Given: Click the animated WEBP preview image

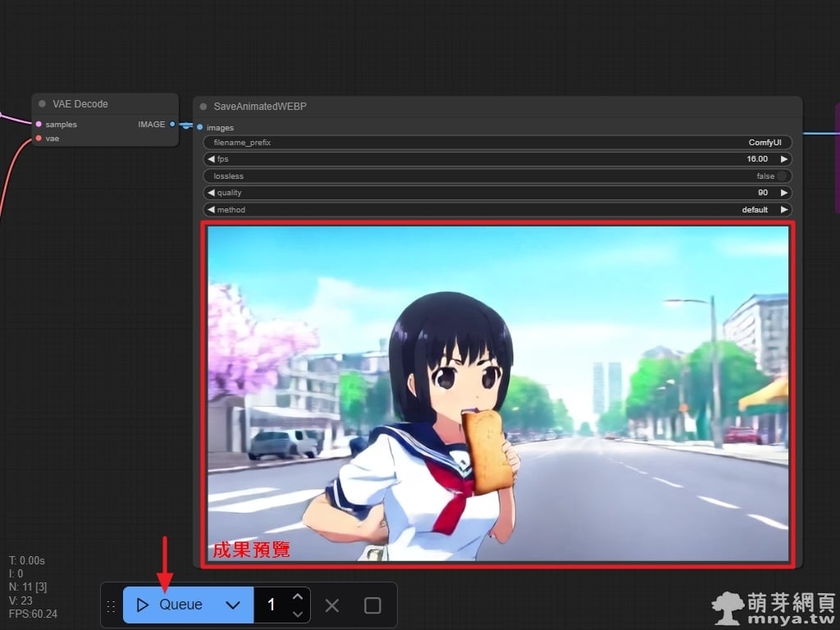Looking at the screenshot, I should click(x=498, y=393).
